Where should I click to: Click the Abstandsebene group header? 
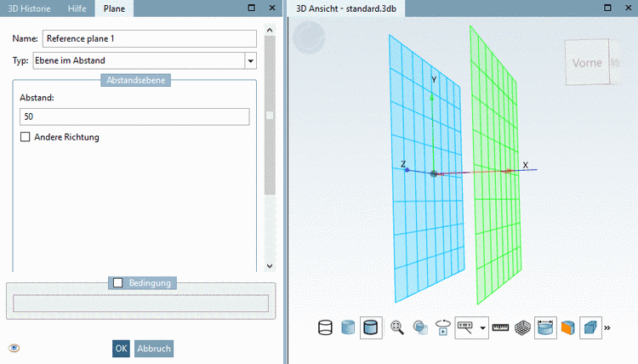pos(136,80)
